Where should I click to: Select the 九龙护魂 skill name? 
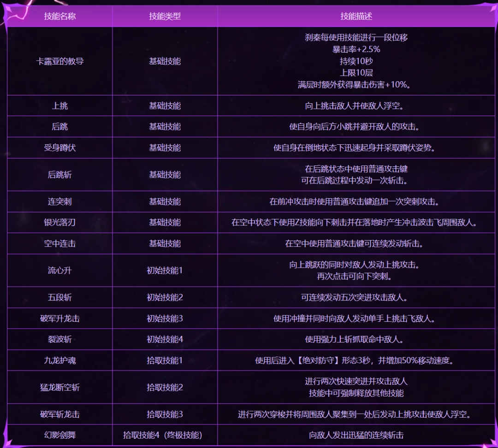pos(59,360)
